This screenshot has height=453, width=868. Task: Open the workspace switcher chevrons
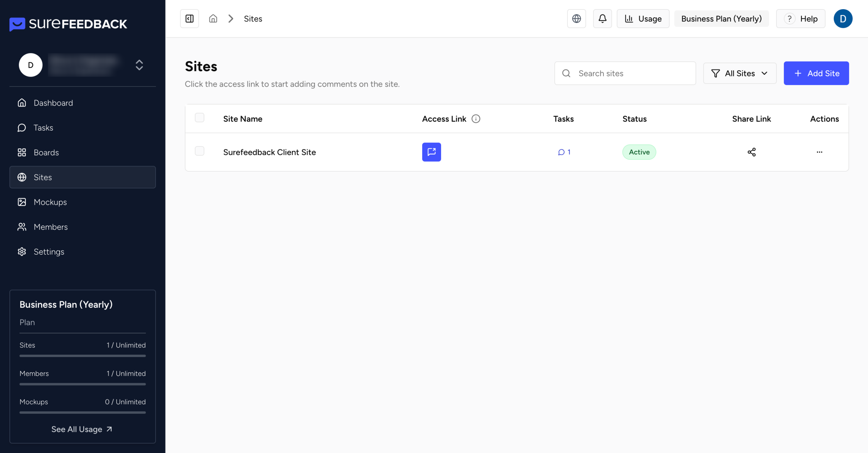139,65
